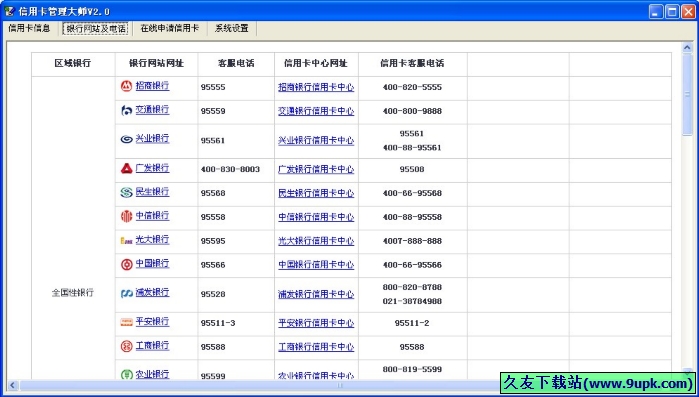Go to the 系统设置 tab
The height and width of the screenshot is (397, 699).
231,29
